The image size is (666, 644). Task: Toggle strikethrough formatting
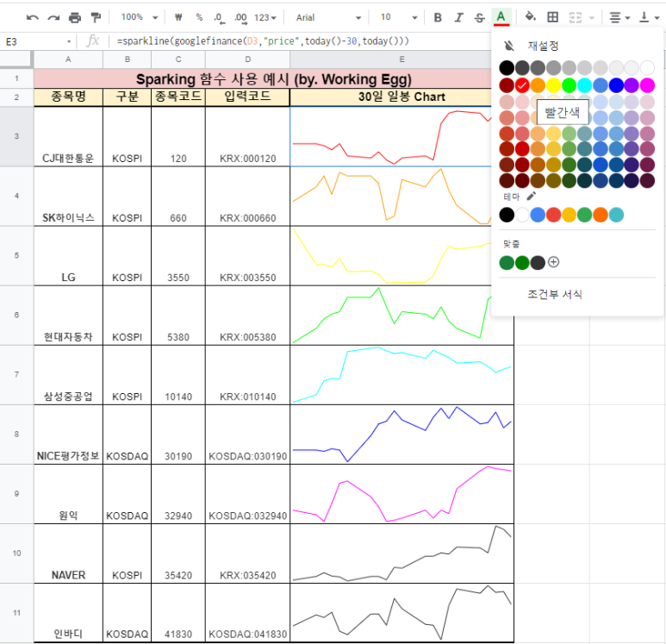[x=480, y=17]
